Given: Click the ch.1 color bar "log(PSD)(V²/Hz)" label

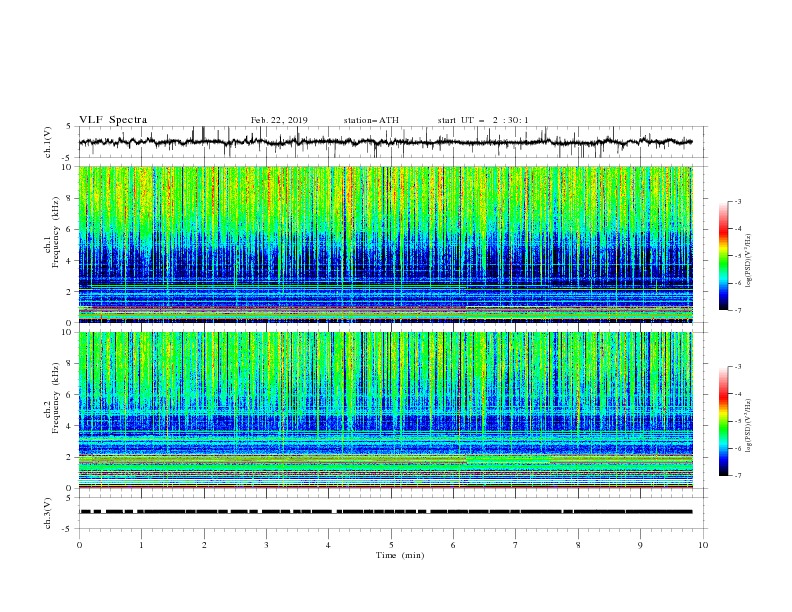Looking at the screenshot, I should [748, 261].
